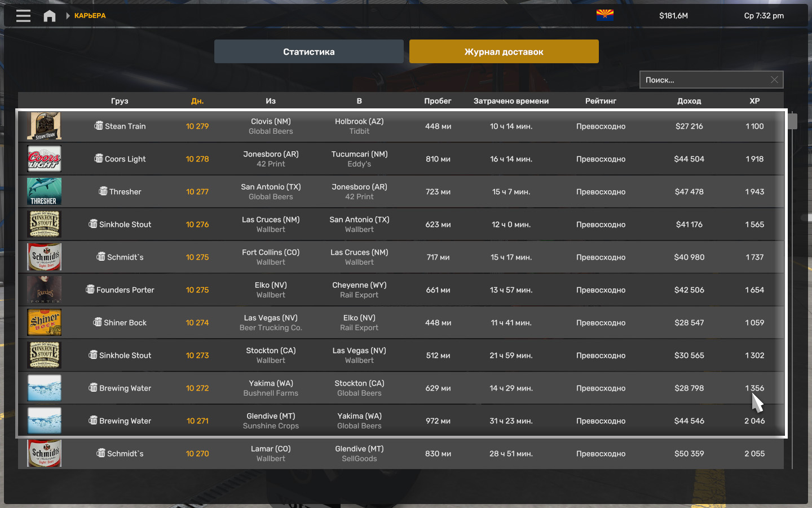Open Coors Light logo thumbnail
Image resolution: width=812 pixels, height=508 pixels.
coord(45,159)
